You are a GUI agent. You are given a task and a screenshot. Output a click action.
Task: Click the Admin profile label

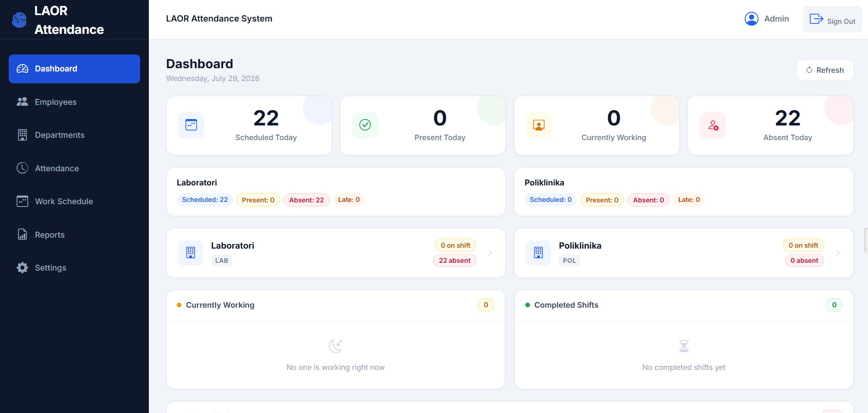776,19
